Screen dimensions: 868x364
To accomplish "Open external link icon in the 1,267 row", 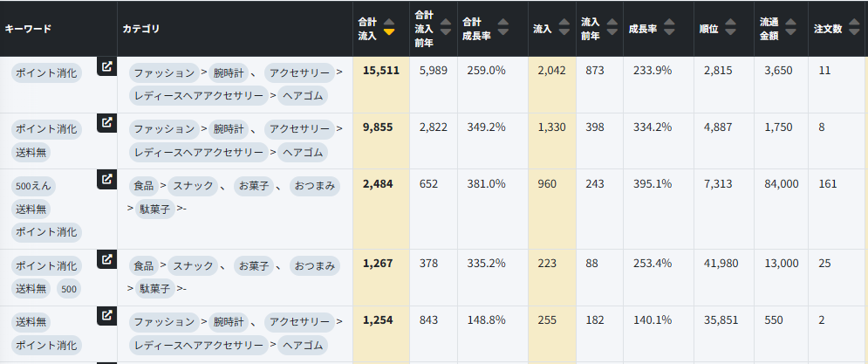I will point(106,259).
